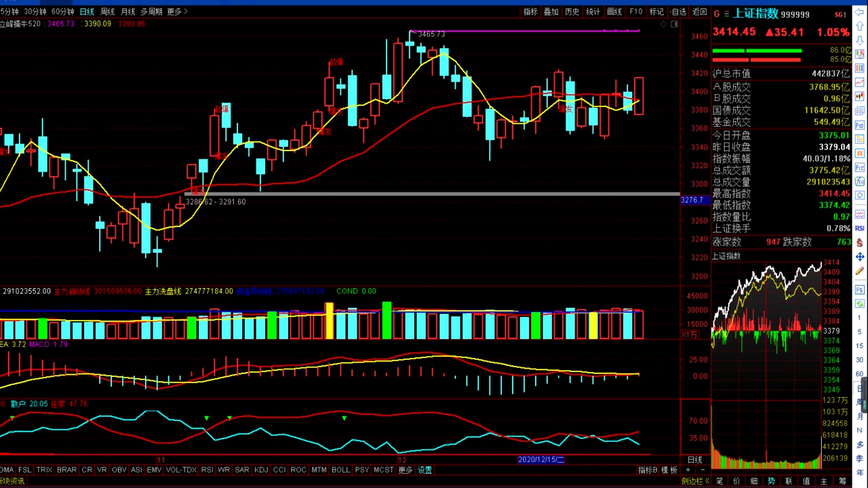868x488 pixels.
Task: Click the 历史 history button
Action: [x=572, y=12]
